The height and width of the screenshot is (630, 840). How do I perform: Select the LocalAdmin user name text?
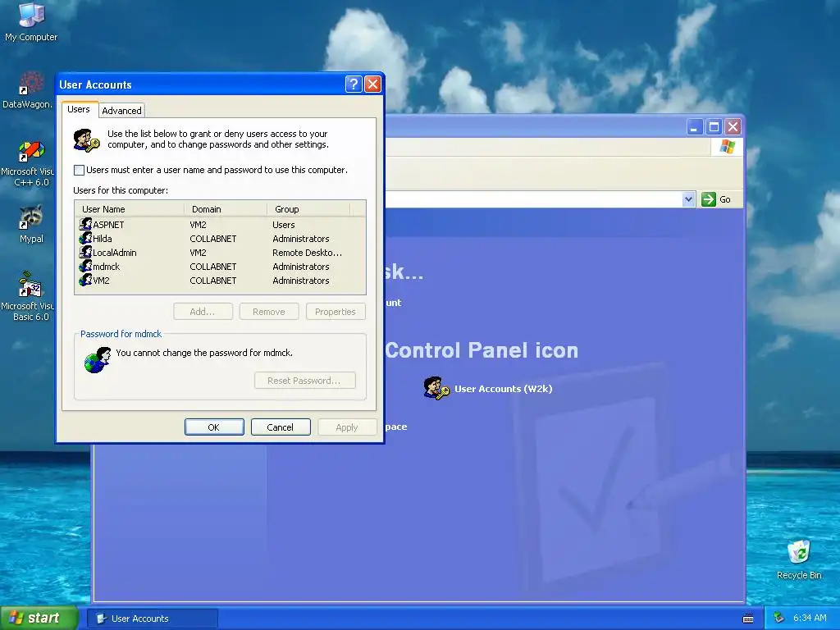115,253
